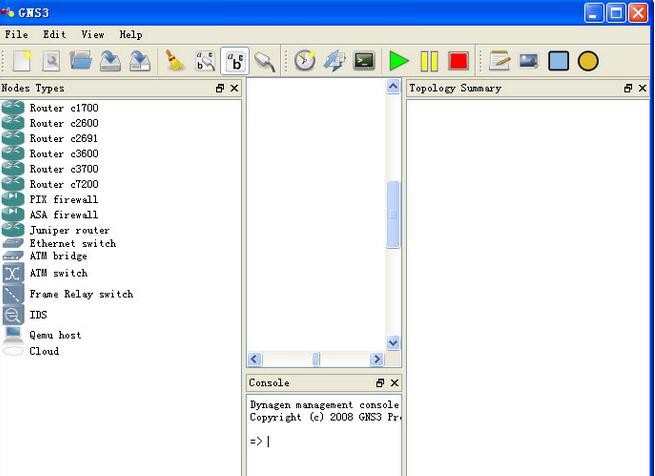Open the View menu

coord(93,35)
